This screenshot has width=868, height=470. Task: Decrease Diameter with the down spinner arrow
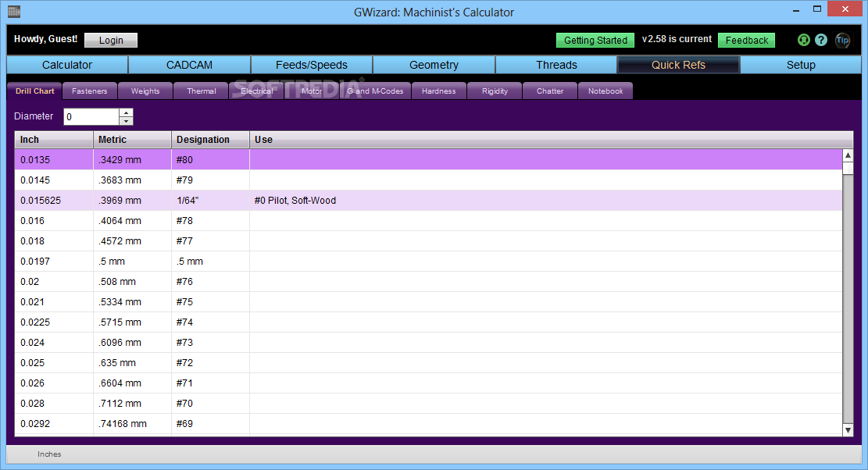tap(127, 120)
